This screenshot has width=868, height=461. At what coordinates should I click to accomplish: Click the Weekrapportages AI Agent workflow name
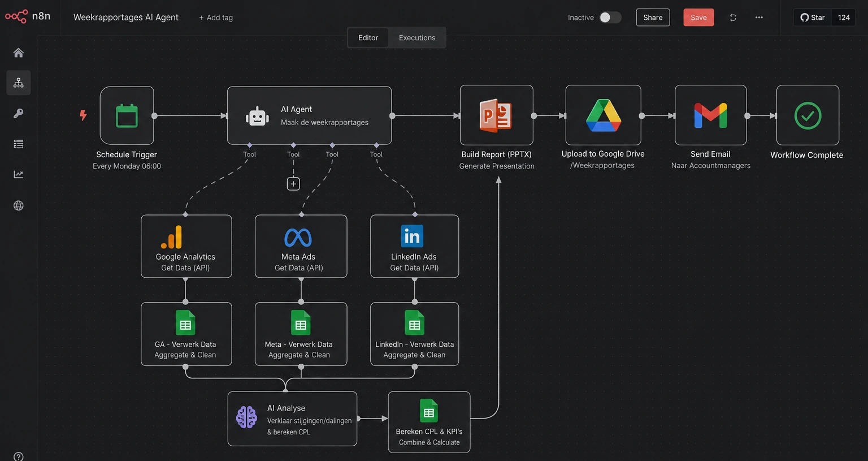pos(126,17)
